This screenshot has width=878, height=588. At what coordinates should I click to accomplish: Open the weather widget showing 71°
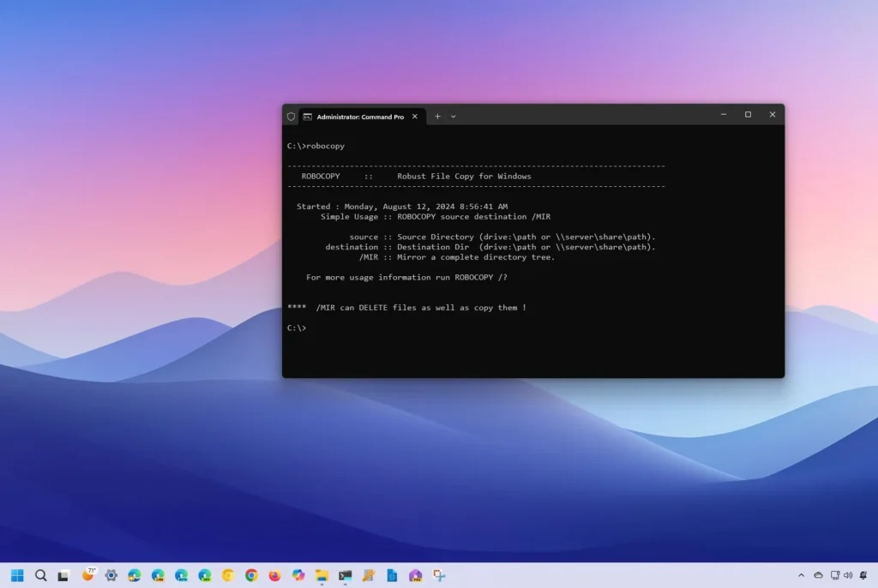coord(88,574)
